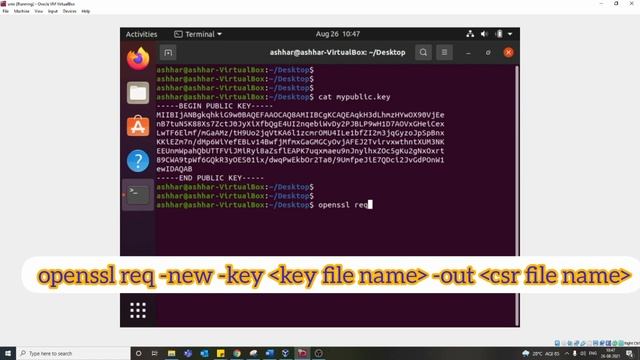The image size is (640, 360).
Task: Click Activities in the top bar
Action: 141,34
